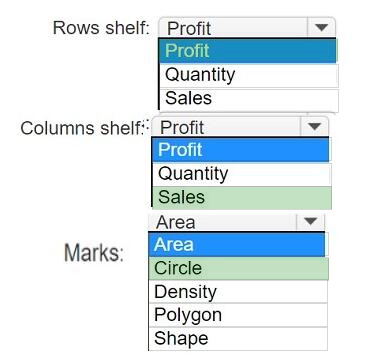Select Density mark type option
372x363 pixels.
(238, 292)
